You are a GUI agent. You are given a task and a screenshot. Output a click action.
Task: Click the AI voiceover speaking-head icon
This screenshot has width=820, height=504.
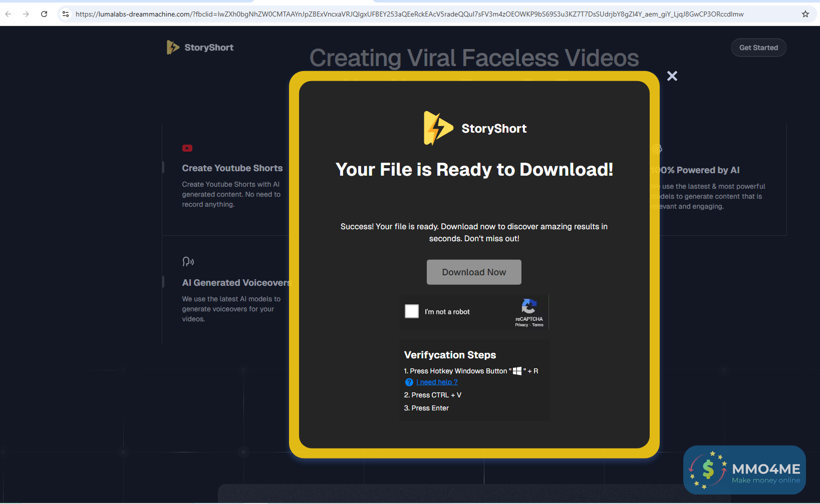click(x=188, y=261)
